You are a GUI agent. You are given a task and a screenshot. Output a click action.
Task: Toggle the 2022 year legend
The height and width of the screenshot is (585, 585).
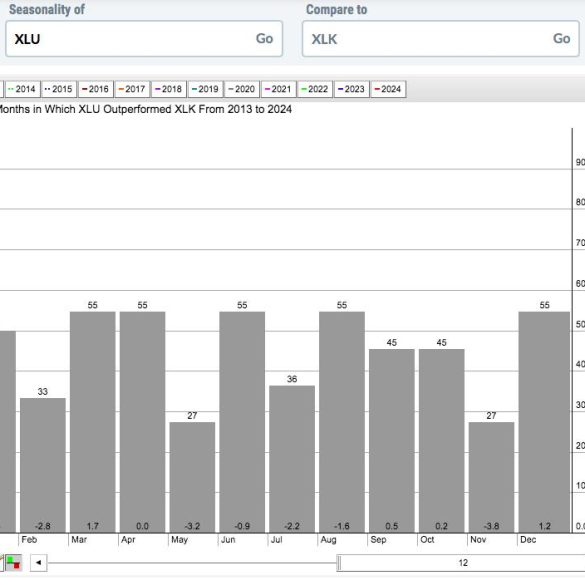point(315,89)
